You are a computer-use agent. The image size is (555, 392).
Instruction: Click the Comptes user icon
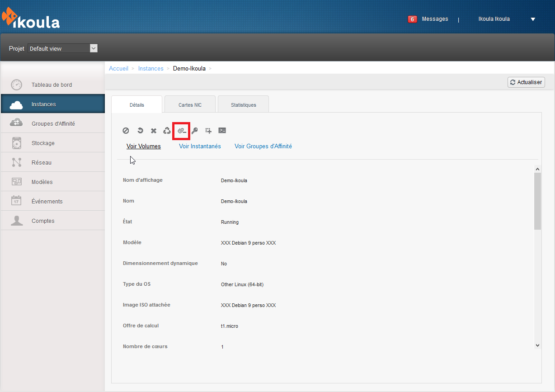point(17,221)
